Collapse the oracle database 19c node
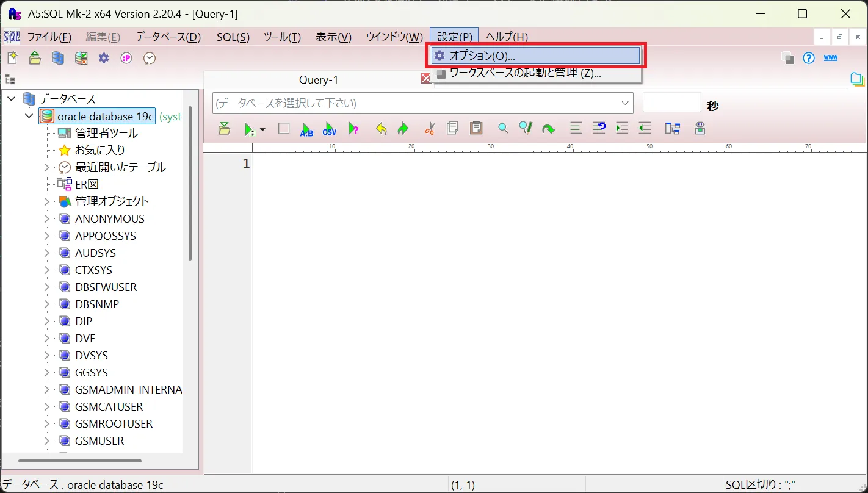Image resolution: width=868 pixels, height=493 pixels. (x=29, y=116)
